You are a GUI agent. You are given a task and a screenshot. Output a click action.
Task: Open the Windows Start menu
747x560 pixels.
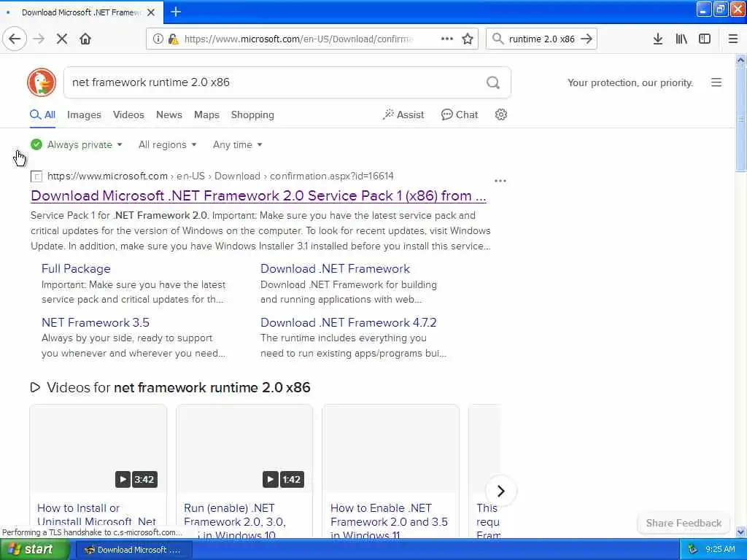coord(34,550)
